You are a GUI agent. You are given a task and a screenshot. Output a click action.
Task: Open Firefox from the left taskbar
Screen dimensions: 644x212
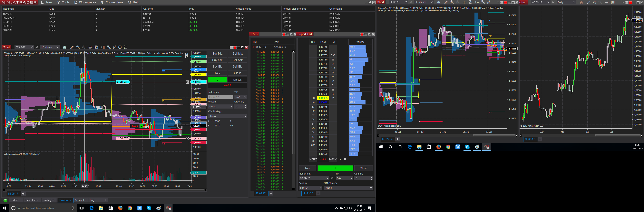120,208
